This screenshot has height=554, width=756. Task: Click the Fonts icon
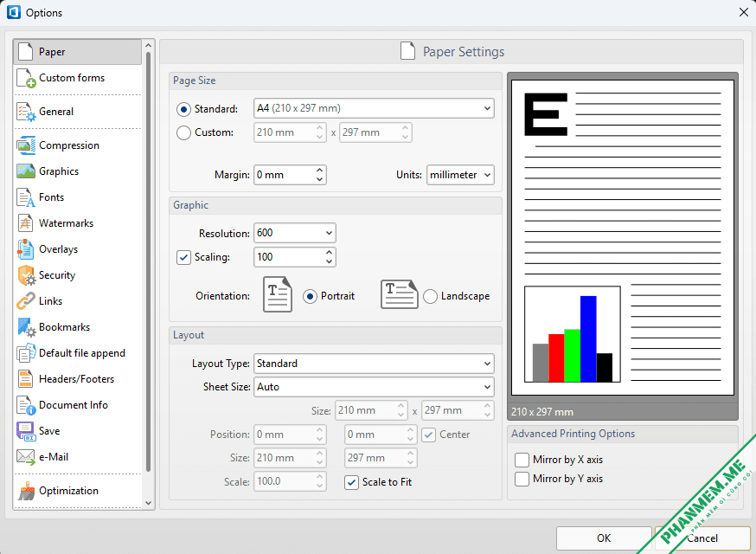(x=26, y=197)
